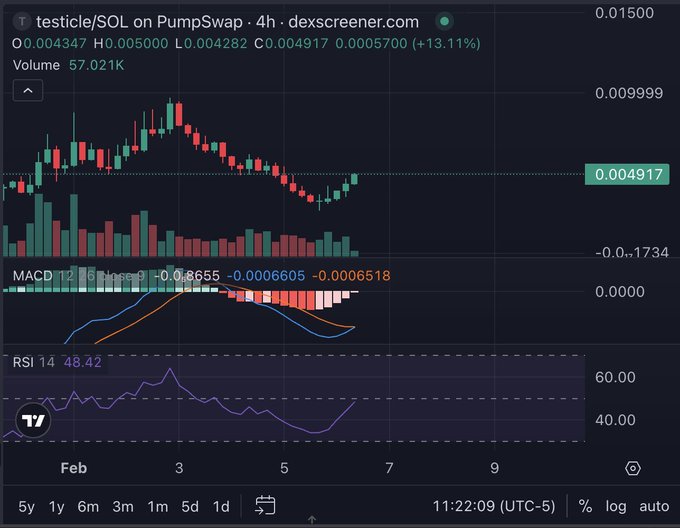
Task: Select the 1d time range
Action: pos(220,506)
